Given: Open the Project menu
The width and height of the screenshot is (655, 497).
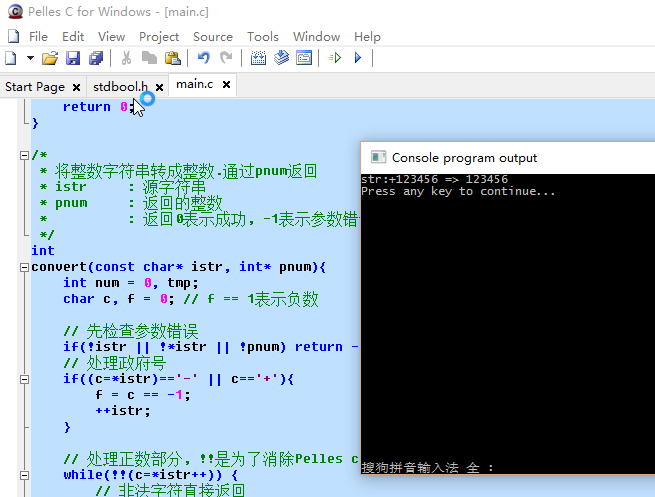Looking at the screenshot, I should click(x=159, y=37).
